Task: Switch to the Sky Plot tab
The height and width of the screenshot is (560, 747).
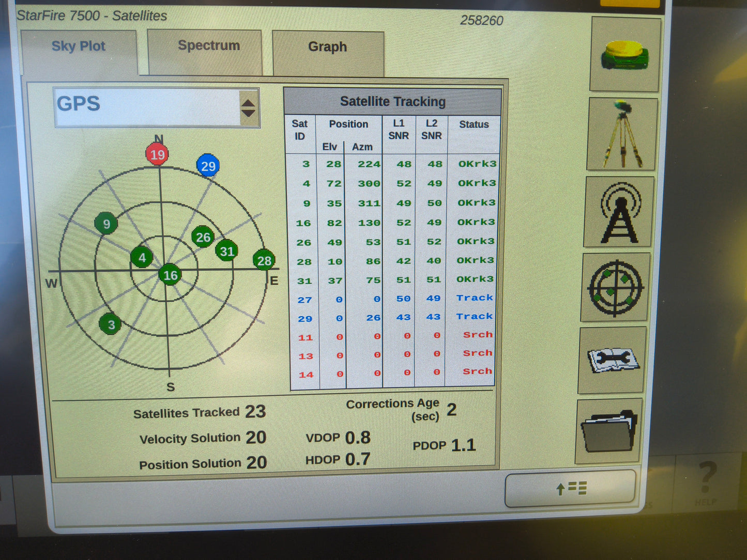Action: [x=79, y=46]
